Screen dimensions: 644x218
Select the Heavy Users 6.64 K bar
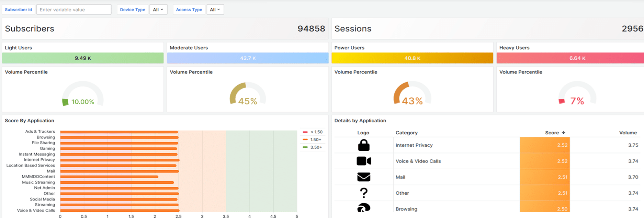(570, 58)
